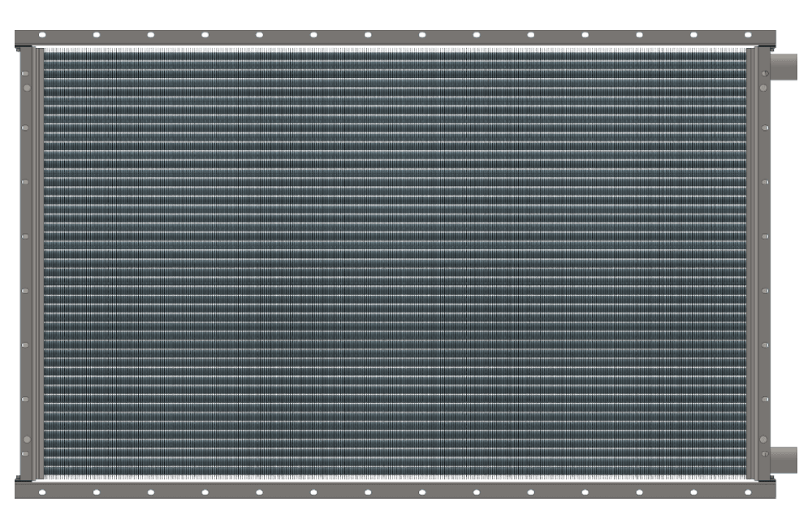812x528 pixels.
Task: Select the top-left corner of the fin core
Action: coord(46,50)
